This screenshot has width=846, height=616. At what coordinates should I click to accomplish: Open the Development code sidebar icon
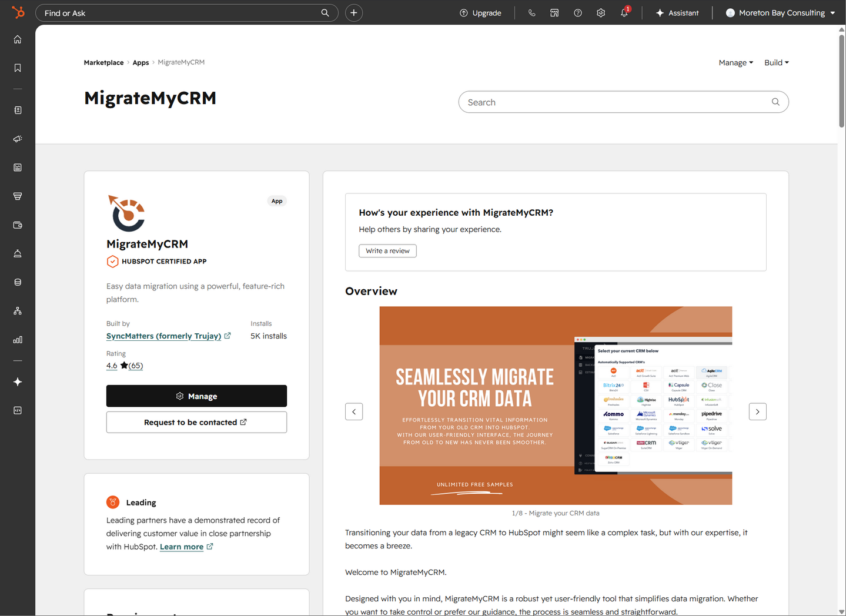(18, 410)
